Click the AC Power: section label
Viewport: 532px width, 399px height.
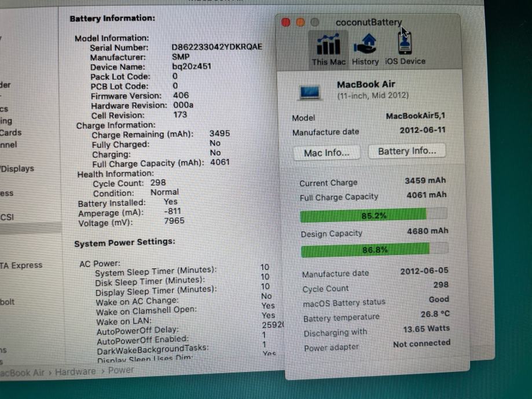[x=100, y=264]
